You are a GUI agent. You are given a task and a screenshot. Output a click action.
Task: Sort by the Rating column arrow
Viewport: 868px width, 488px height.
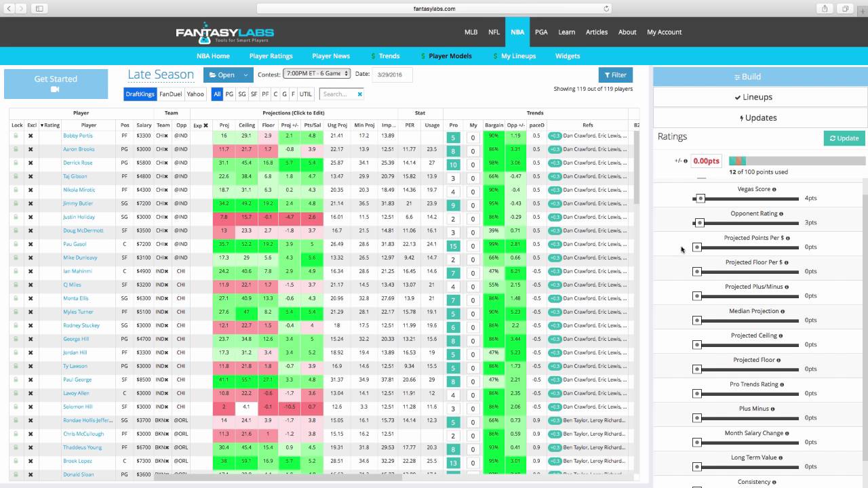[x=42, y=125]
